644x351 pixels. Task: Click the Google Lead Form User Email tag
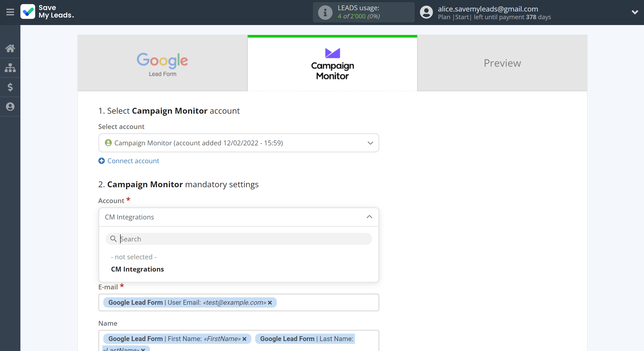tap(190, 302)
